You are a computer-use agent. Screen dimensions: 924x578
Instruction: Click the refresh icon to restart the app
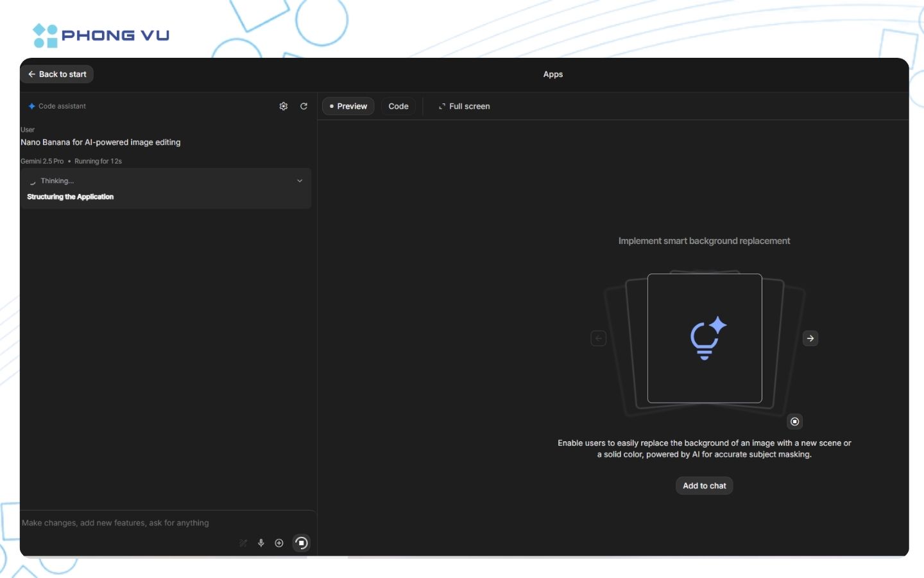tap(304, 106)
